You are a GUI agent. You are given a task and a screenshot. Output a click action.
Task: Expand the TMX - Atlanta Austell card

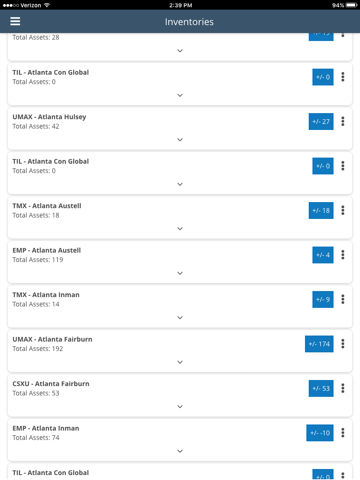[180, 229]
